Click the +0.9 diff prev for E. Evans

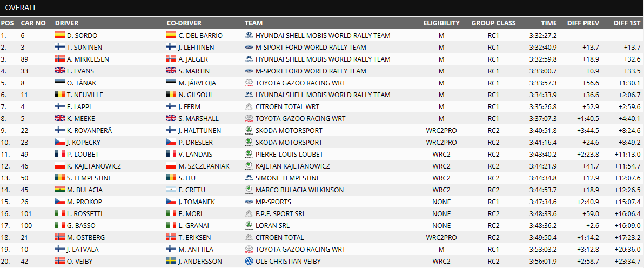click(592, 71)
